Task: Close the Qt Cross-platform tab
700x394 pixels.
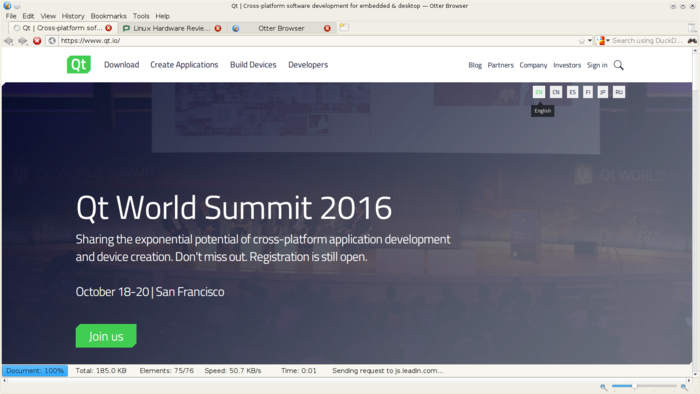Action: (108, 28)
